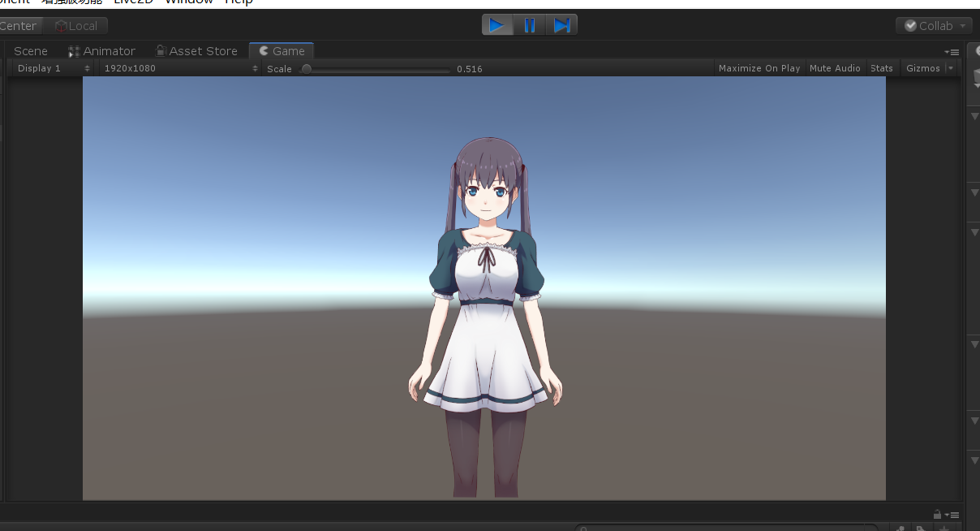Click the Play button to stop playback
This screenshot has width=980, height=531.
click(497, 24)
